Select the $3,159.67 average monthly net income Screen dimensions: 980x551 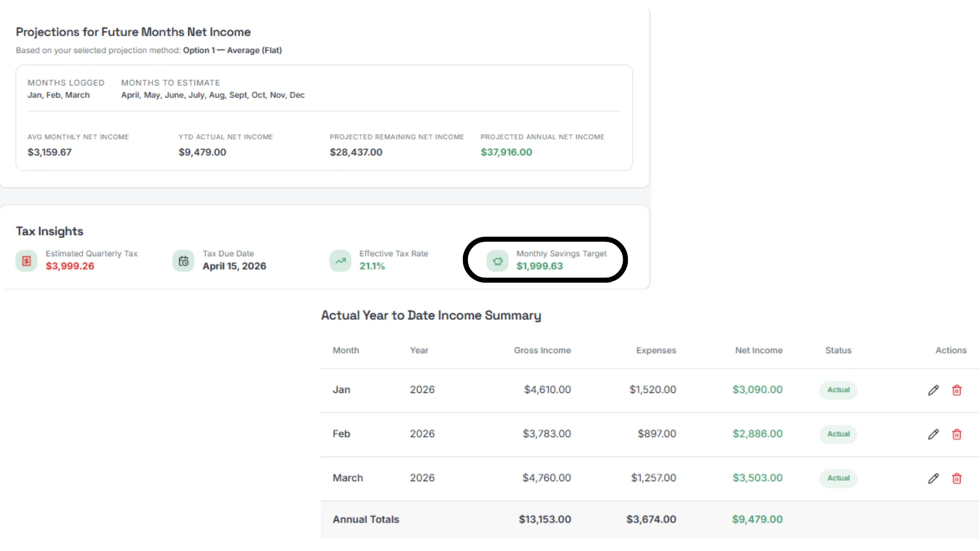click(x=50, y=152)
